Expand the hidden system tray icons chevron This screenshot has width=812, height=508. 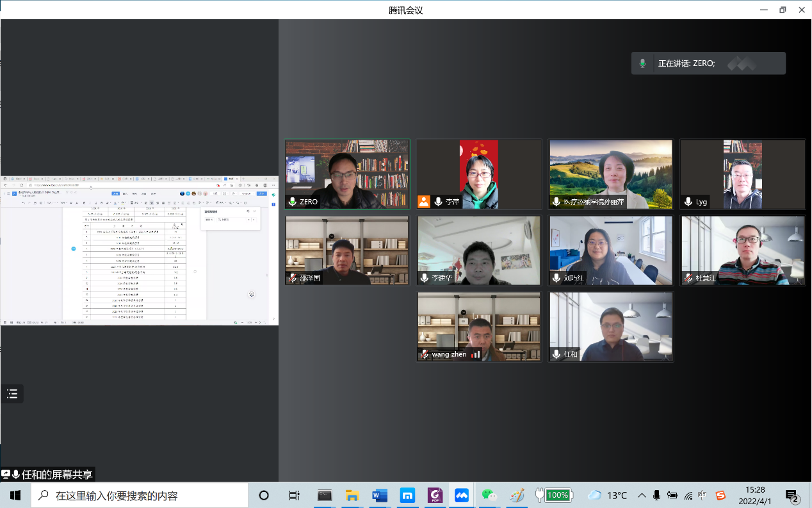[642, 495]
